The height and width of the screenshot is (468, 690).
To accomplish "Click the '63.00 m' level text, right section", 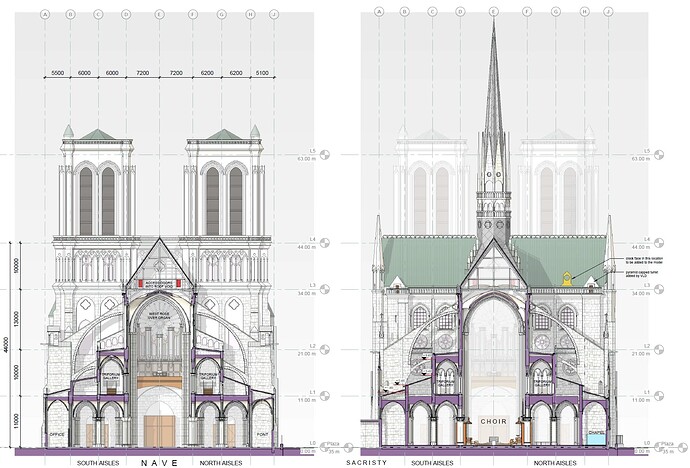I will 641,159.
